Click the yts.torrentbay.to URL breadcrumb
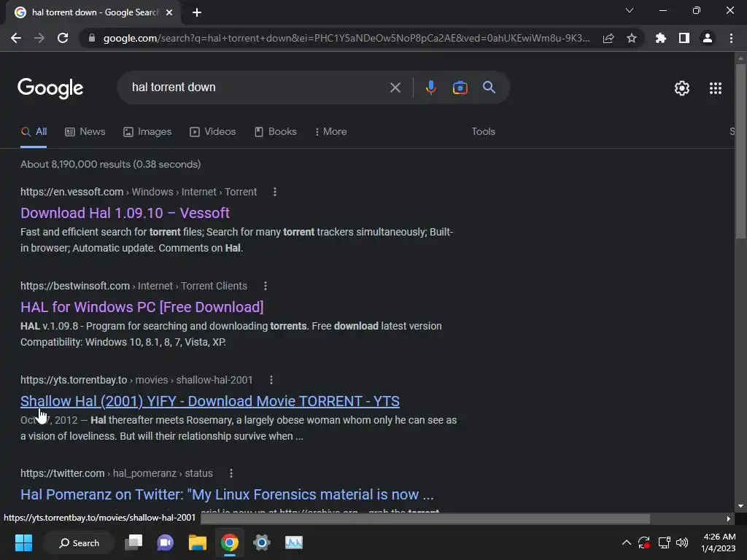Screen dimensions: 747x560 [136, 380]
